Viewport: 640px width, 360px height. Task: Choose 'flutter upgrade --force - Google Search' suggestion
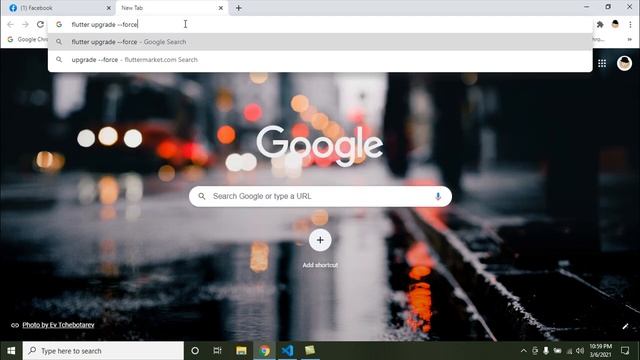pos(320,42)
